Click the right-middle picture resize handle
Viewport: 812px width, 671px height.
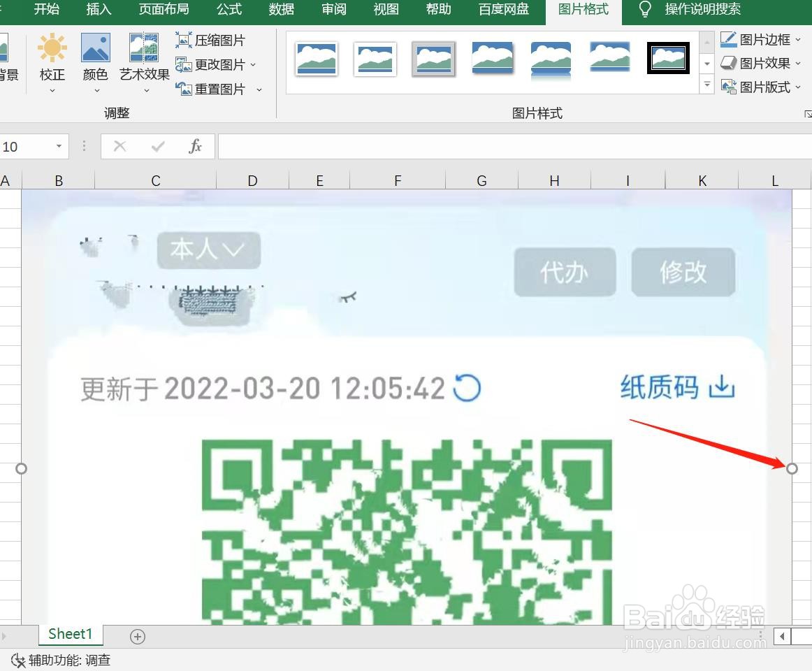click(x=792, y=468)
